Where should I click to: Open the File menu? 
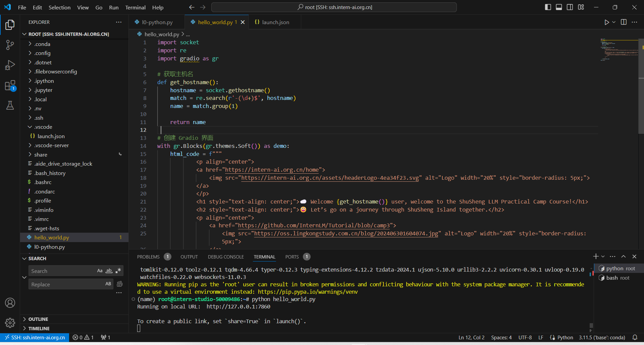coord(22,7)
